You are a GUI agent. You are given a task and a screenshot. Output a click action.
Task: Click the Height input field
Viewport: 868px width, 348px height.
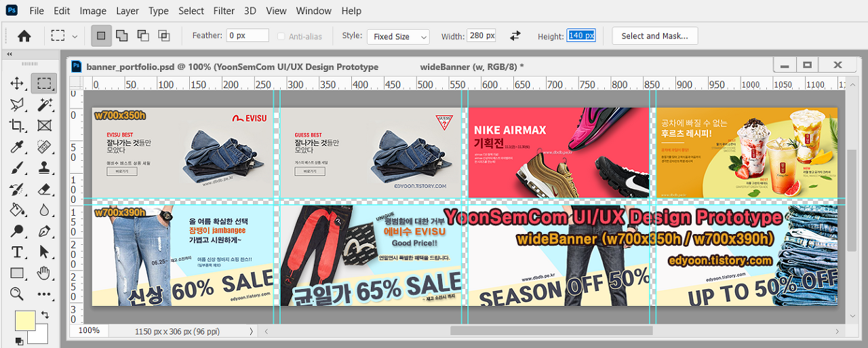click(581, 36)
